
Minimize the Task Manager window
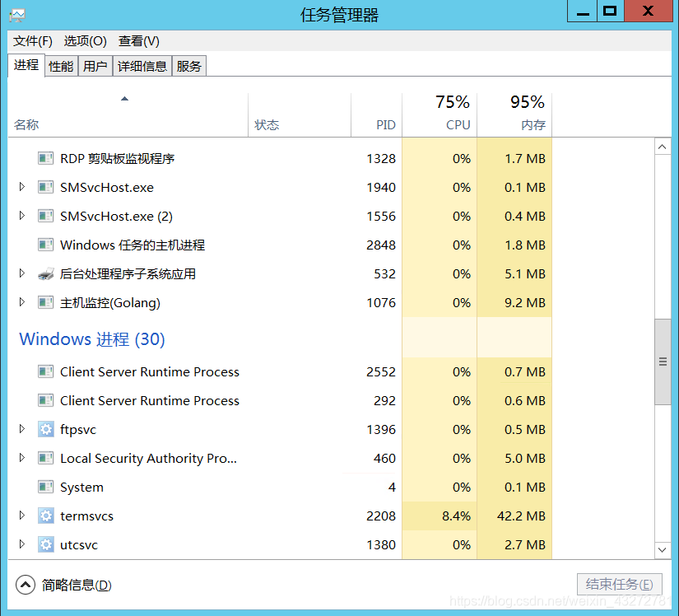coord(583,12)
